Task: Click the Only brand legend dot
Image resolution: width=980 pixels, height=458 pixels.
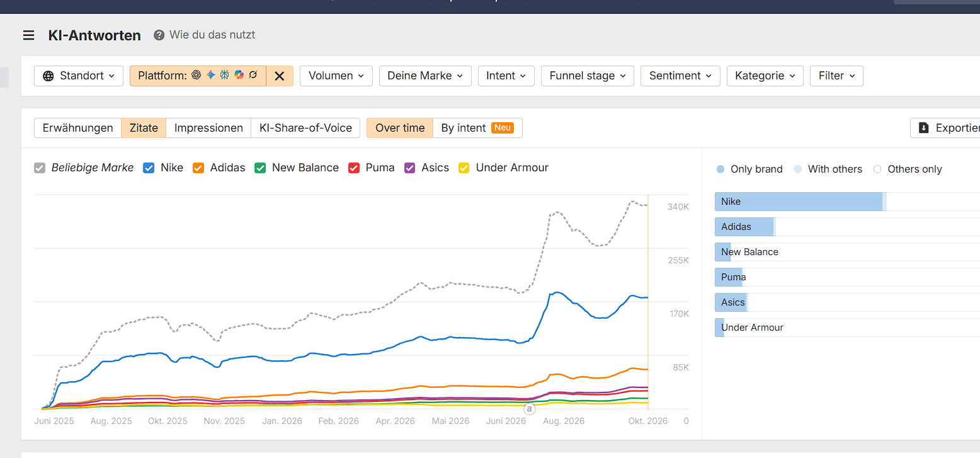Action: click(721, 169)
